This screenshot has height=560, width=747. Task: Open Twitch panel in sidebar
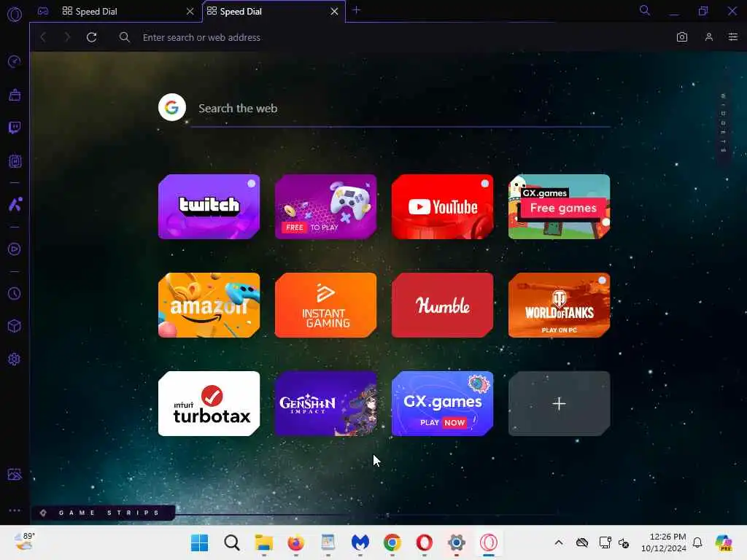[15, 128]
